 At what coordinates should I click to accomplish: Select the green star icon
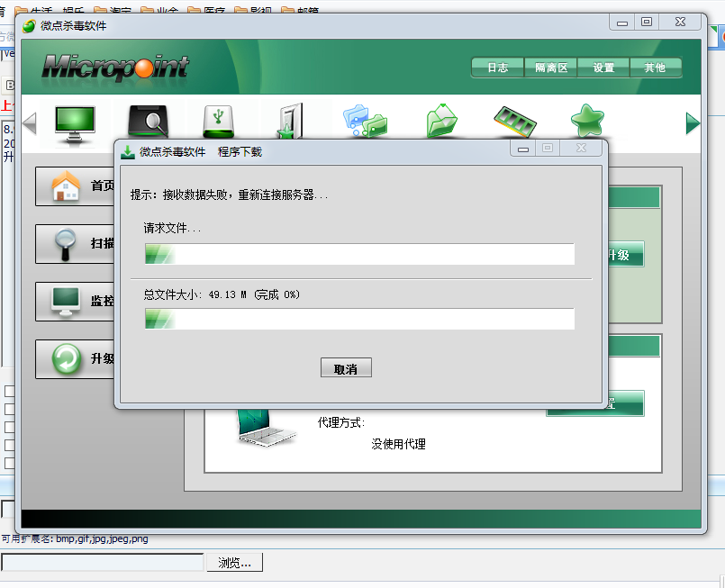(x=587, y=120)
